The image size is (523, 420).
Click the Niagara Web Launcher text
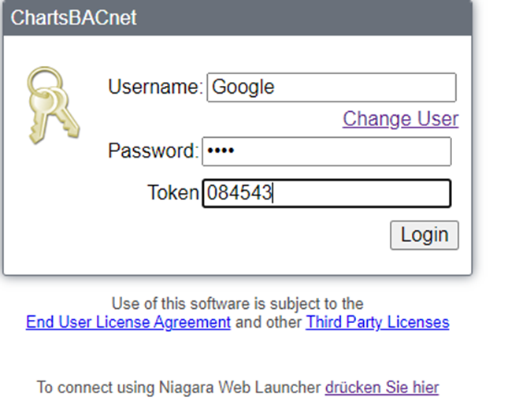tap(239, 388)
